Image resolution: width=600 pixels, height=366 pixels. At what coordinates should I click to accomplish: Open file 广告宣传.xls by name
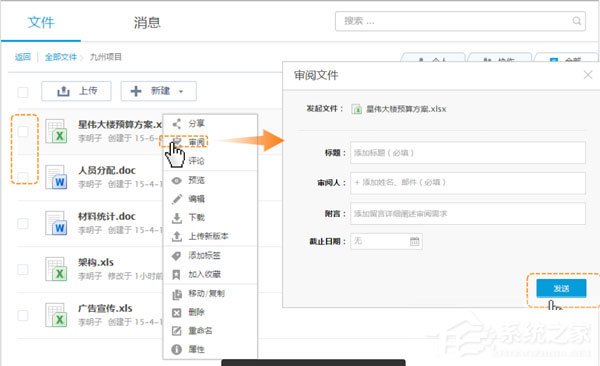(105, 308)
